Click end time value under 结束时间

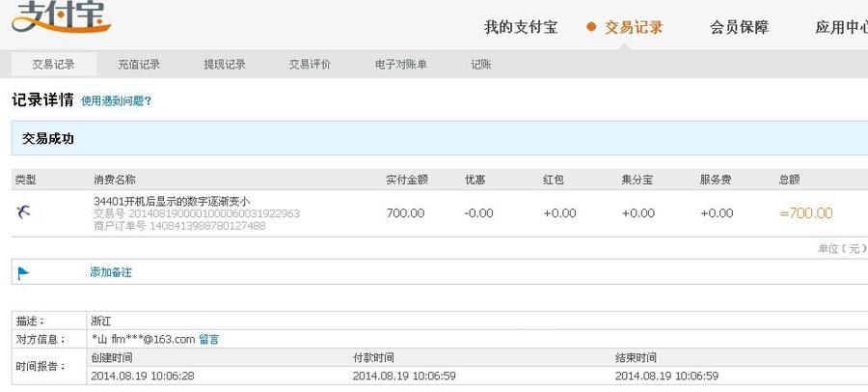(x=666, y=376)
